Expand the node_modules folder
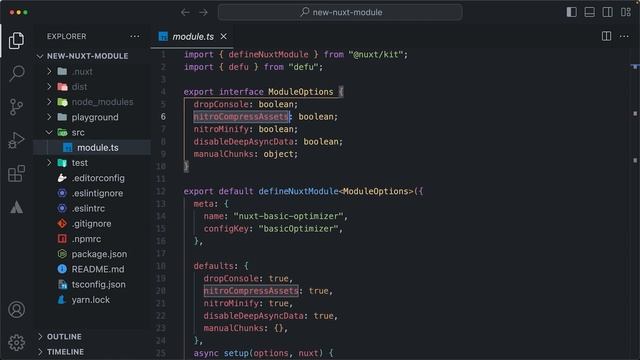This screenshot has height=360, width=640. pos(49,102)
